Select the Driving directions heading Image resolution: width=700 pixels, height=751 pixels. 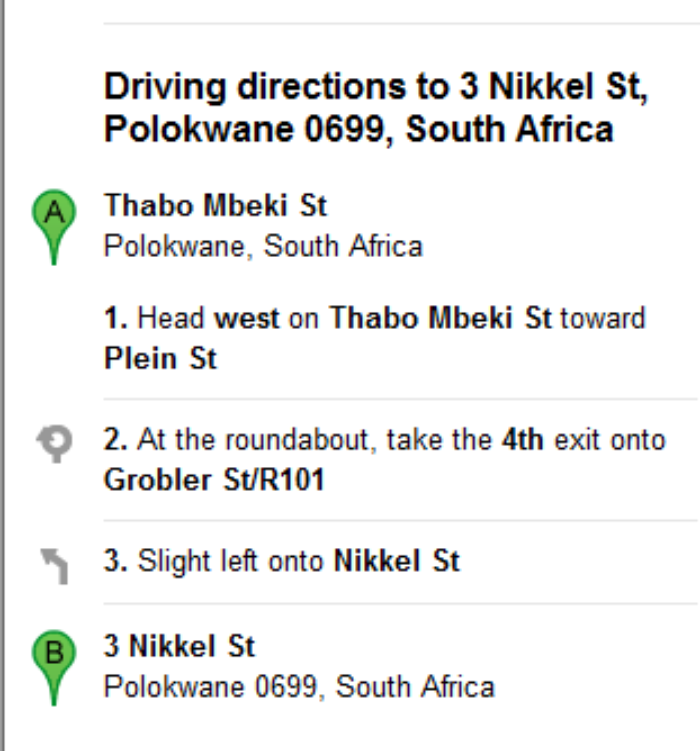[376, 108]
